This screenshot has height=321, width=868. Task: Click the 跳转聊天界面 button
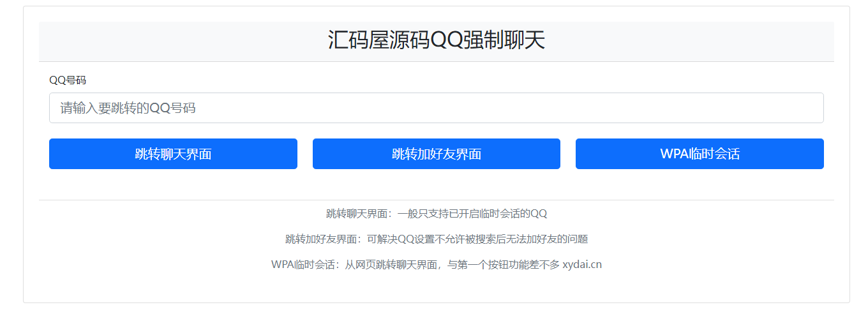pyautogui.click(x=173, y=154)
